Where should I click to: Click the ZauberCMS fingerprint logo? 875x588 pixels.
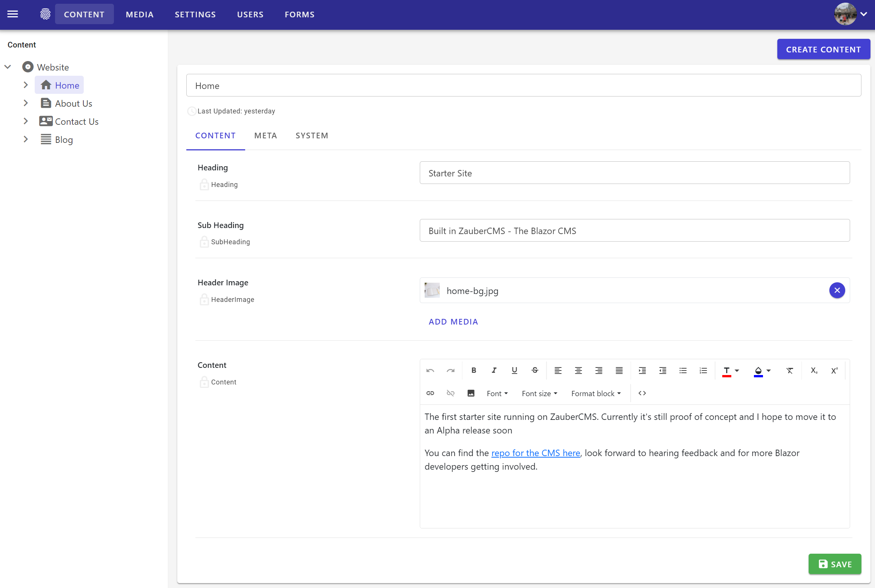(45, 14)
